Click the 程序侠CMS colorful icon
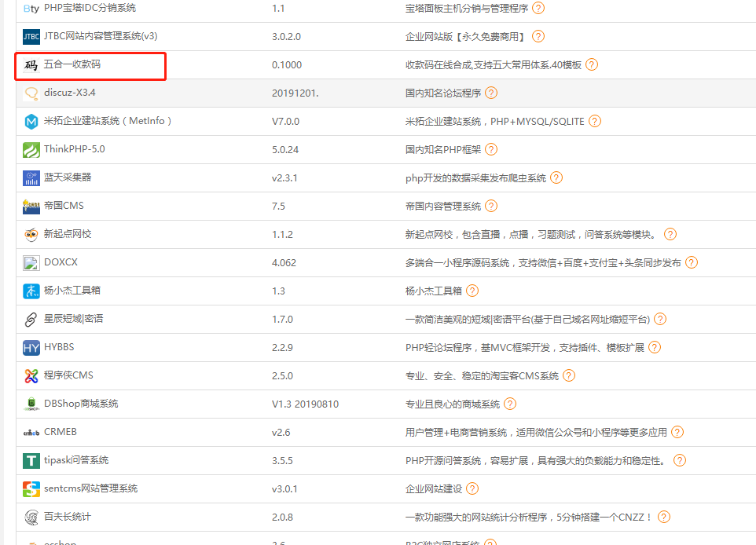The image size is (756, 545). pos(31,376)
